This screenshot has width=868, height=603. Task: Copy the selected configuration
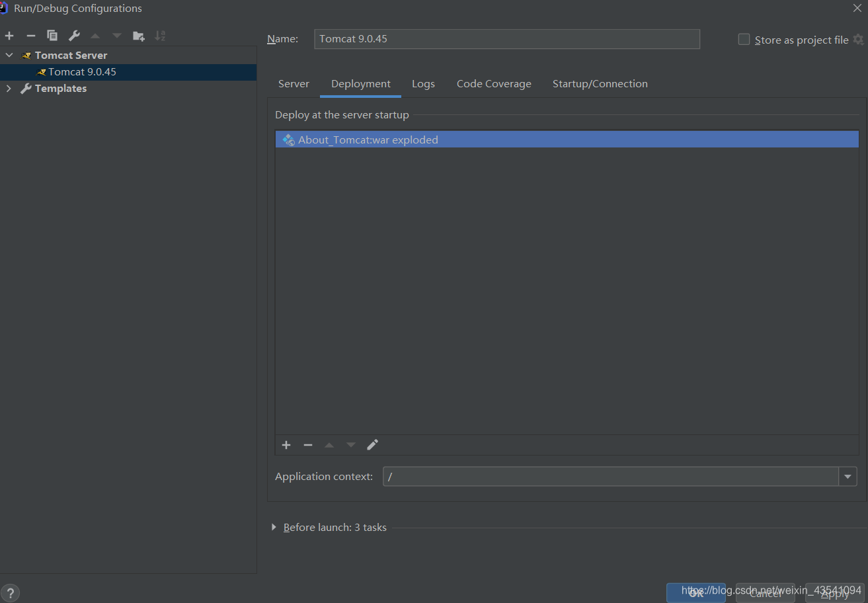click(x=52, y=36)
